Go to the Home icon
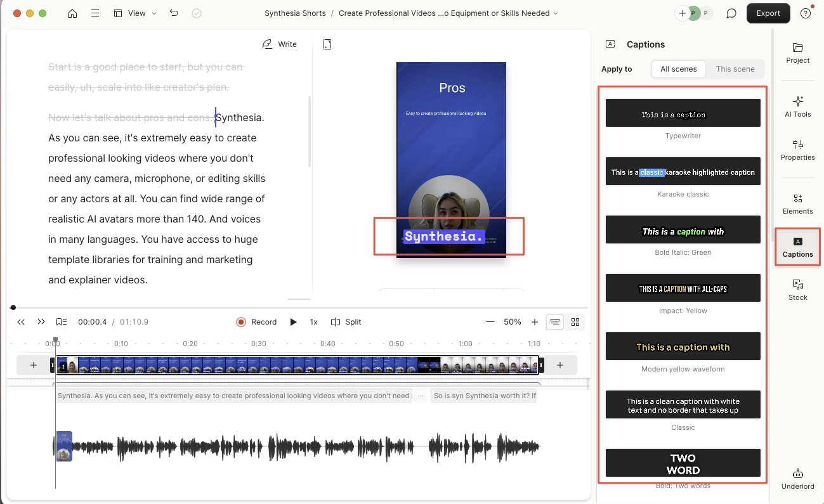 tap(72, 13)
